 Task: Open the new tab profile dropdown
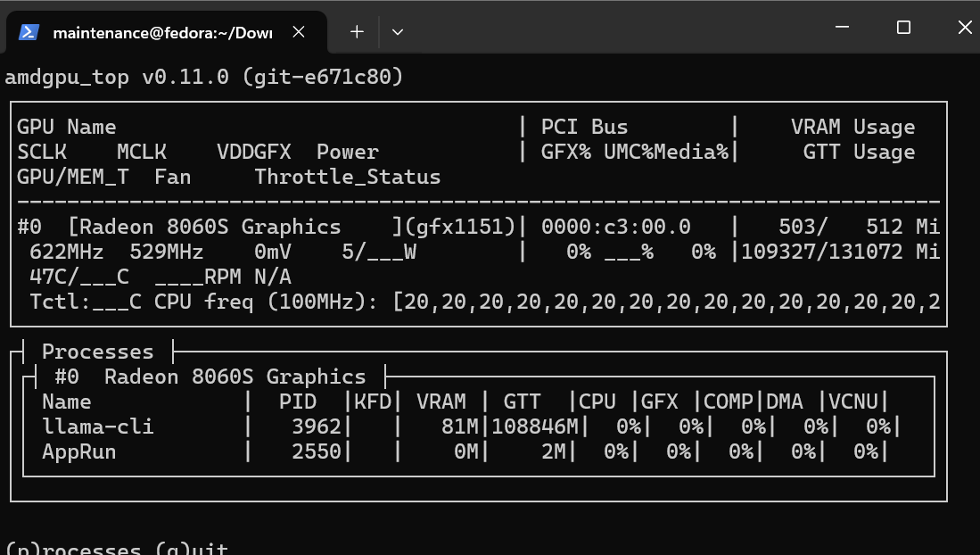398,32
